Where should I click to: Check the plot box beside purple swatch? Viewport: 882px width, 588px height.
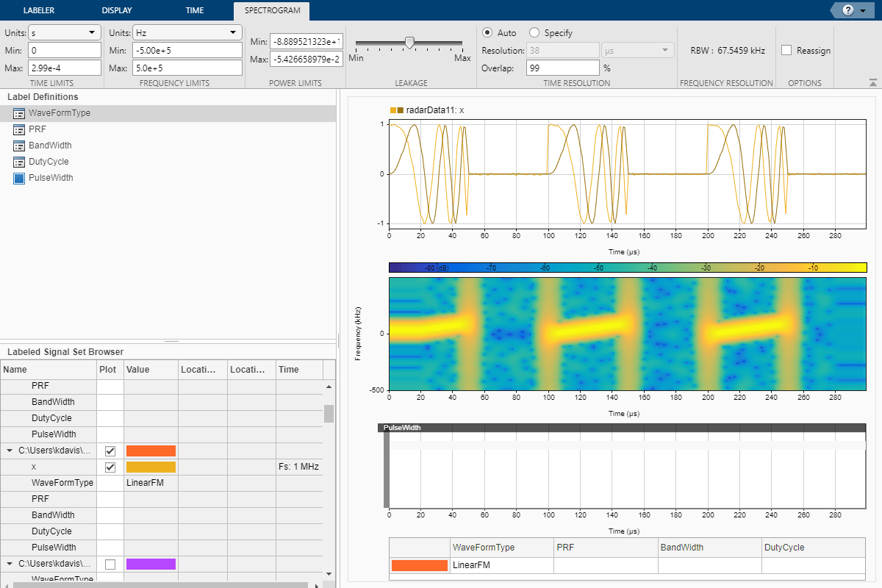(x=110, y=564)
